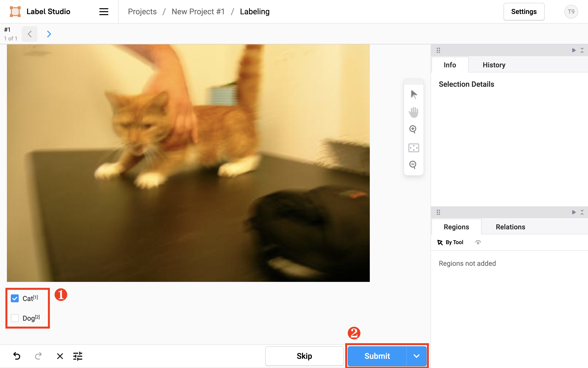The width and height of the screenshot is (588, 368).
Task: Open the Settings button
Action: click(x=524, y=11)
